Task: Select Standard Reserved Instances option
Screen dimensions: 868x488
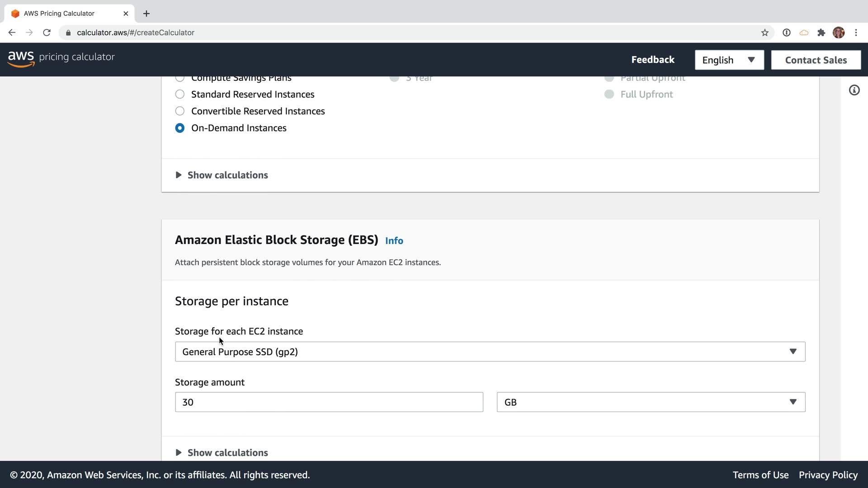Action: (x=180, y=94)
